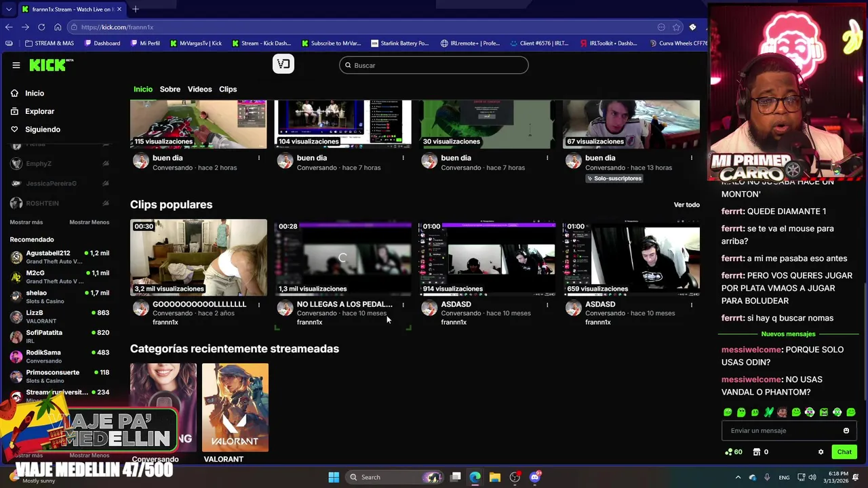Open options for GOOOOOOOOOLLLLLLLL clip
Viewport: 868px width, 488px height.
click(x=258, y=305)
